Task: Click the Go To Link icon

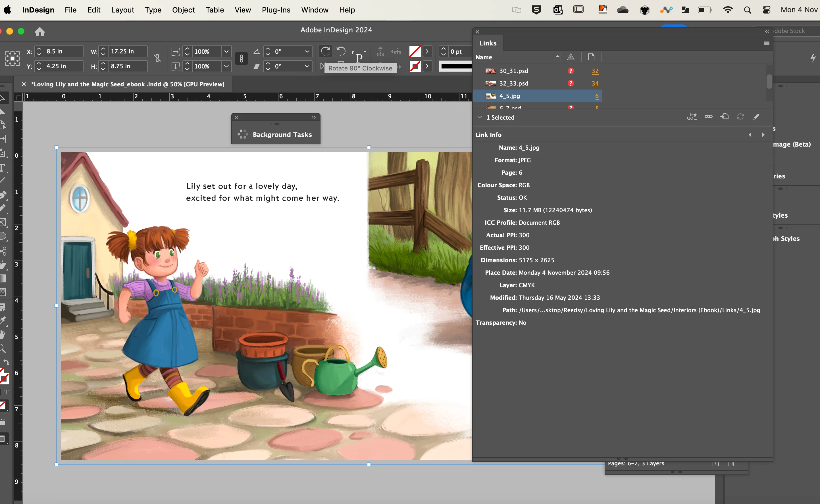Action: tap(724, 117)
